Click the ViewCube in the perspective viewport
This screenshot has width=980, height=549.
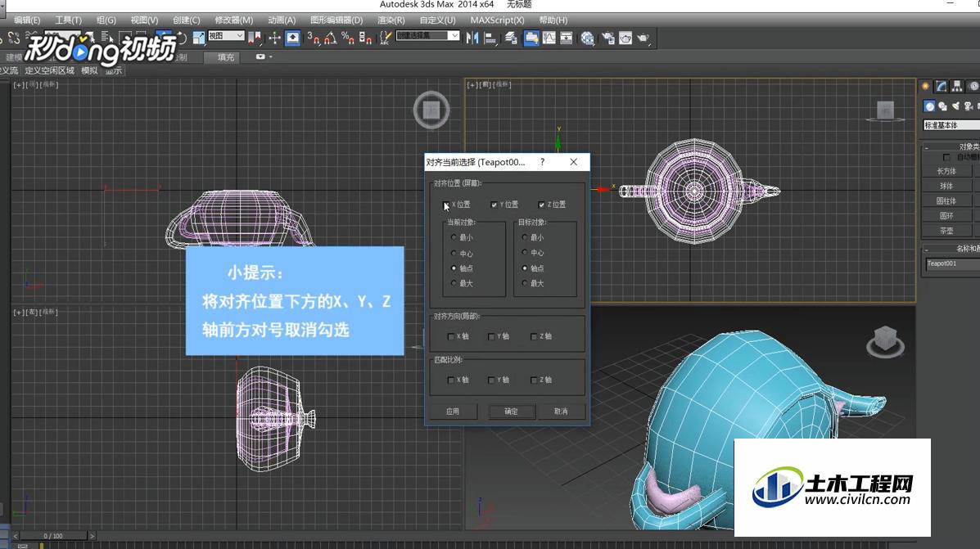[x=885, y=340]
